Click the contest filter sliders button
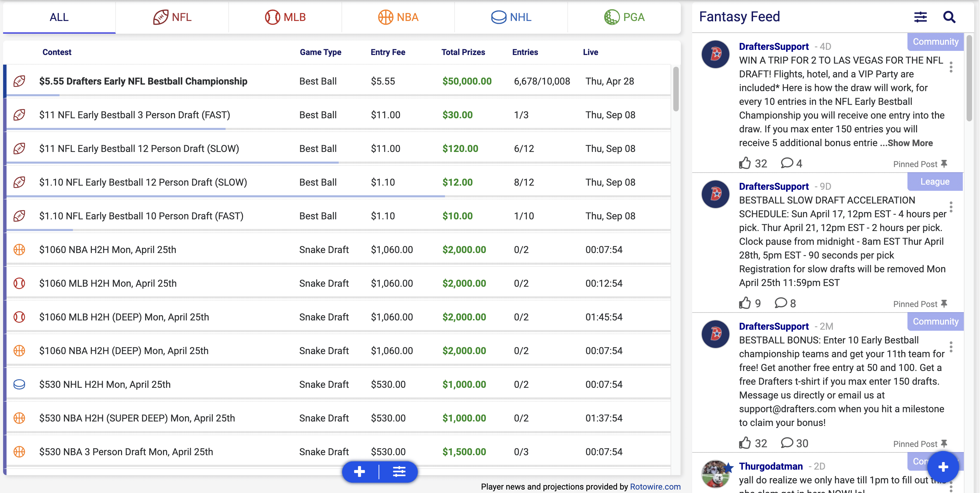The image size is (980, 493). point(398,471)
